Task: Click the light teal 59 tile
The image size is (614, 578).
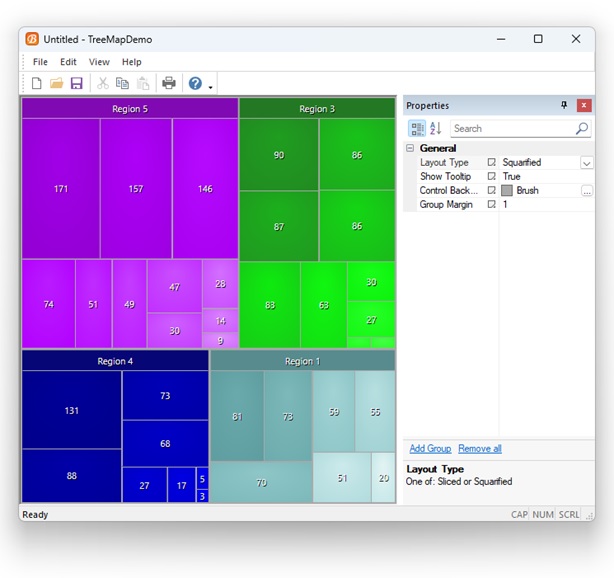Action: [x=334, y=412]
